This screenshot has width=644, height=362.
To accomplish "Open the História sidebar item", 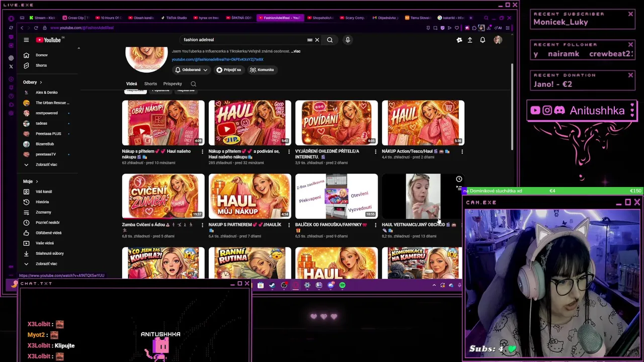I will pyautogui.click(x=42, y=202).
